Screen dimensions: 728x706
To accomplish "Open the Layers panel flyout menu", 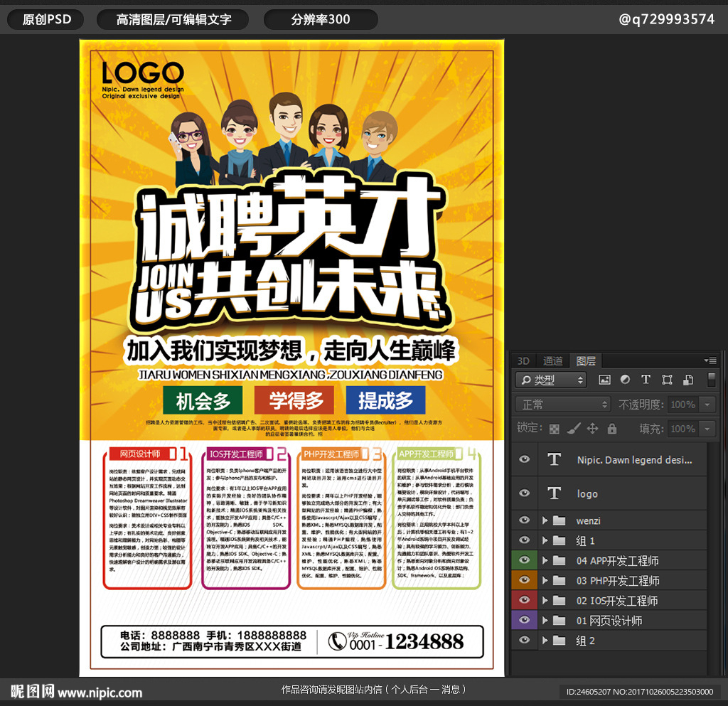I will pyautogui.click(x=710, y=360).
